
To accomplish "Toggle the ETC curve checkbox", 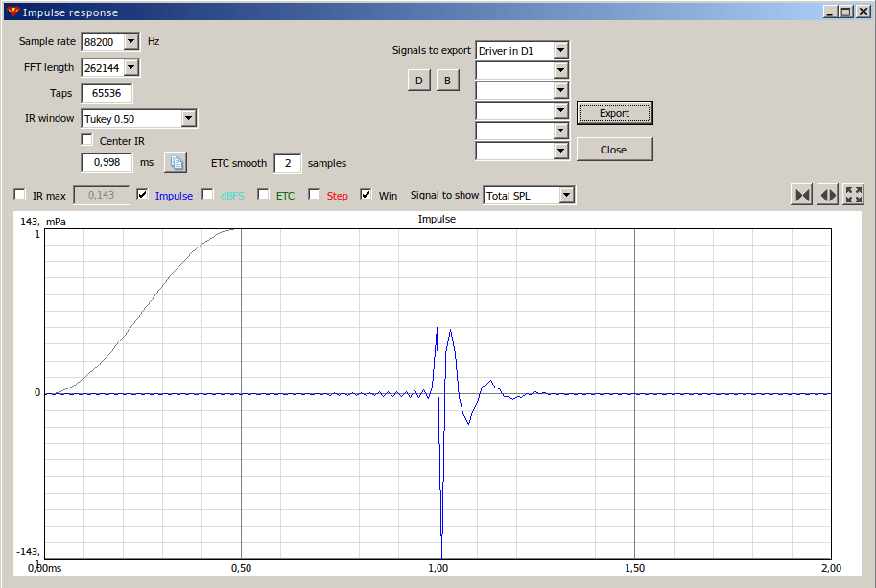I will [x=264, y=195].
